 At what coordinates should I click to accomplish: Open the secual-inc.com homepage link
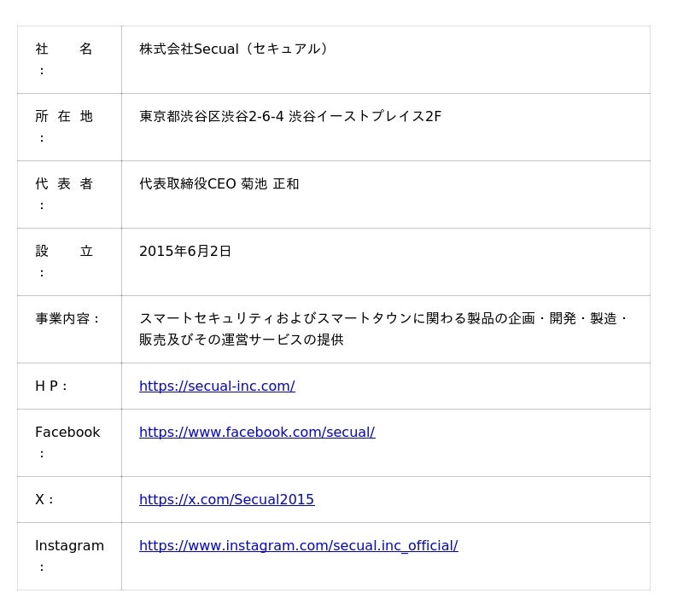pos(217,386)
